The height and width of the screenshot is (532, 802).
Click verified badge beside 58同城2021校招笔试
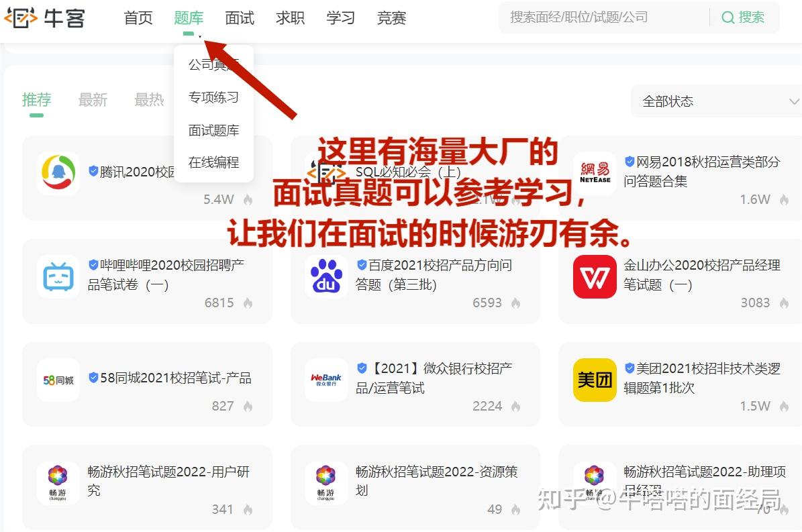[93, 377]
